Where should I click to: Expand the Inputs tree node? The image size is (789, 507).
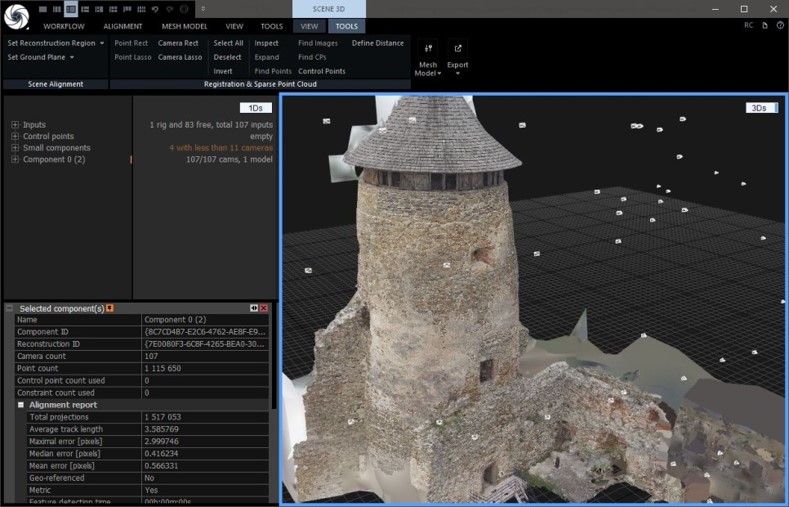click(x=15, y=125)
